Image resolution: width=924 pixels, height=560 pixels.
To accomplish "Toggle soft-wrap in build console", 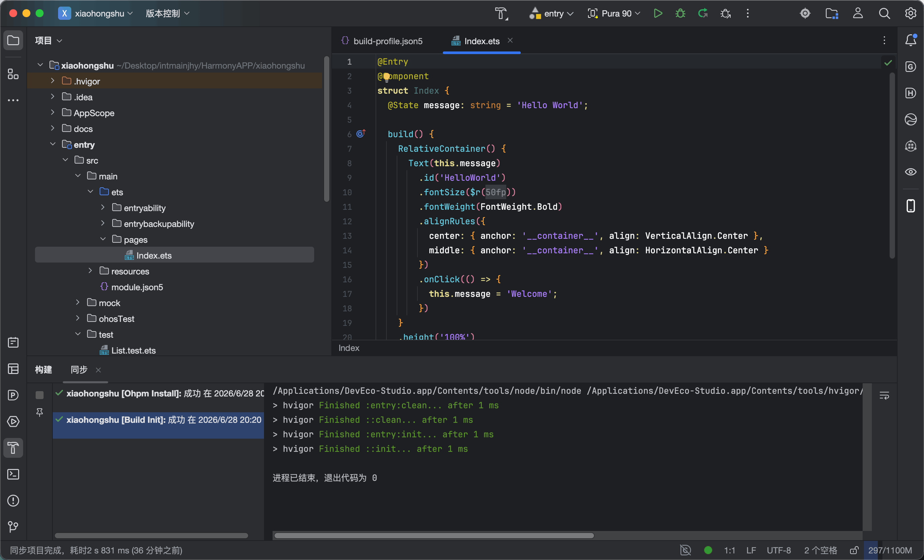I will pyautogui.click(x=884, y=395).
